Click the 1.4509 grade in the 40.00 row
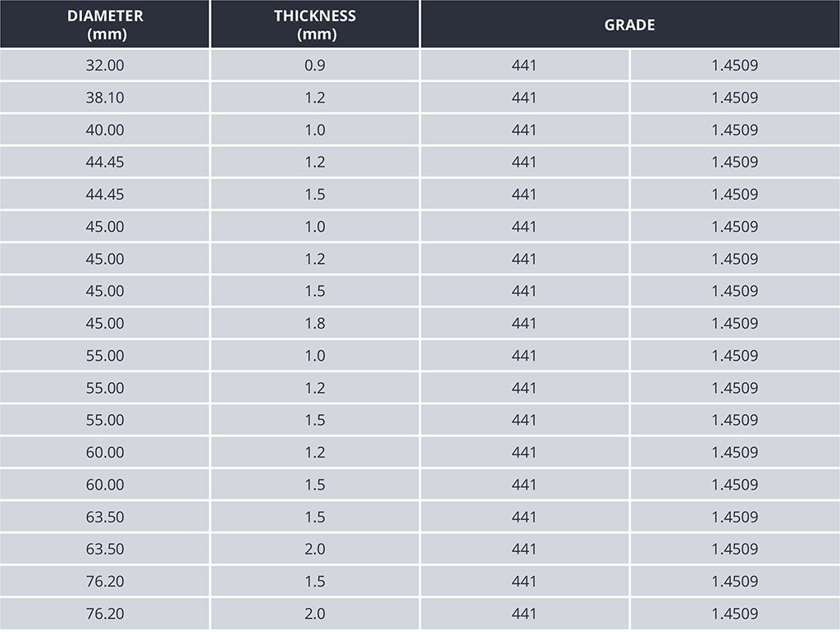Viewport: 840px width, 633px height. pos(735,130)
